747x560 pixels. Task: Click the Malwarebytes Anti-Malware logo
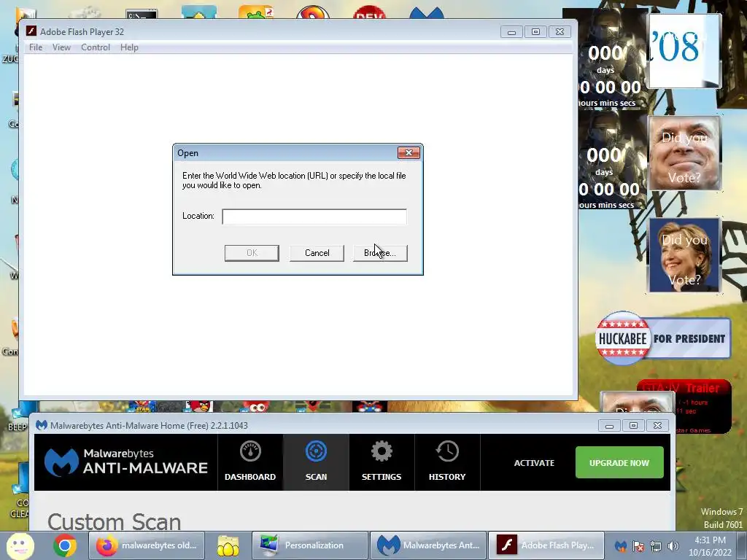(x=126, y=462)
